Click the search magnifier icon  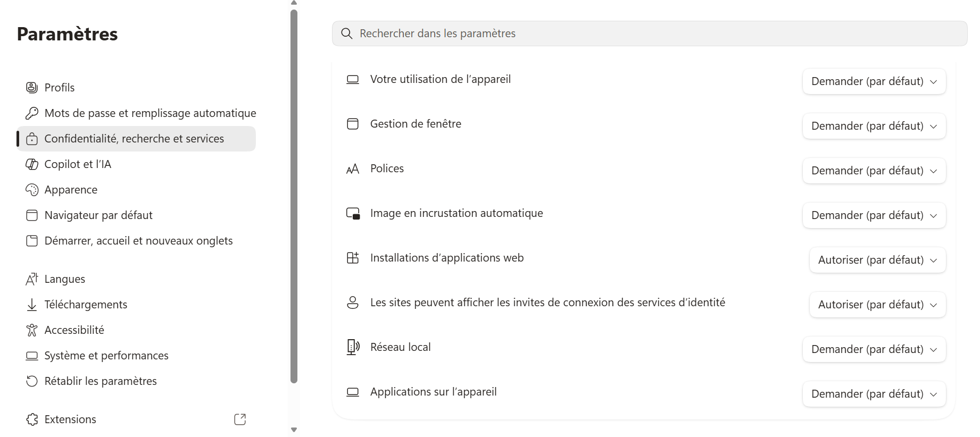pos(347,33)
